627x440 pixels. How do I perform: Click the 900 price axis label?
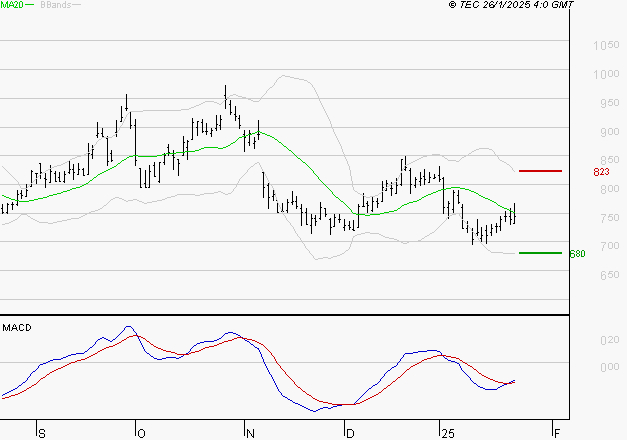(609, 132)
